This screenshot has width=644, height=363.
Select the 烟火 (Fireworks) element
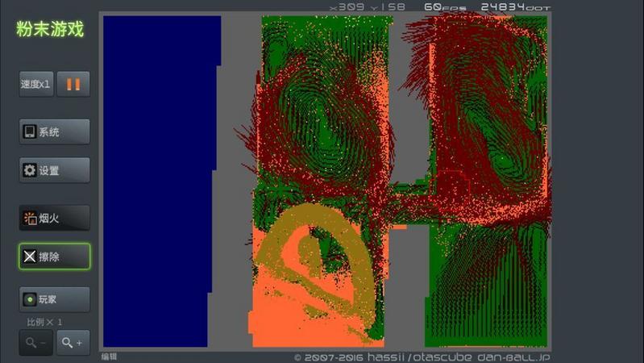54,218
